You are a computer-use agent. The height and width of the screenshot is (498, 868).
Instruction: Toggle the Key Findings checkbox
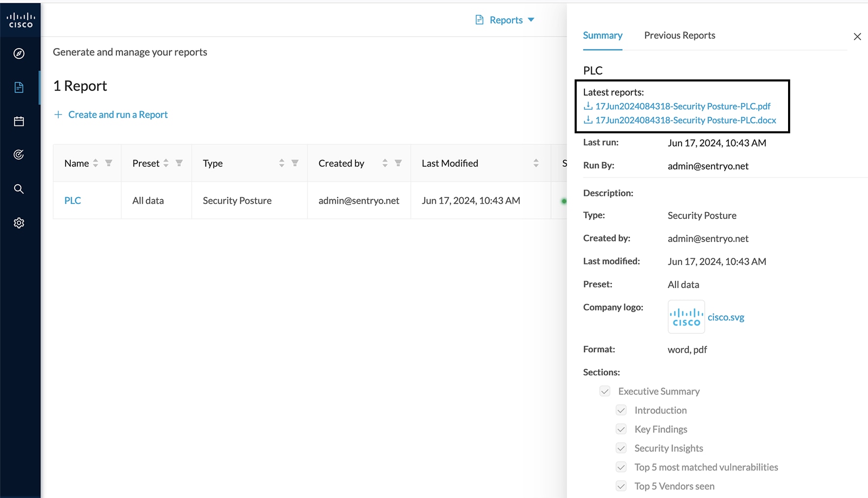(621, 429)
